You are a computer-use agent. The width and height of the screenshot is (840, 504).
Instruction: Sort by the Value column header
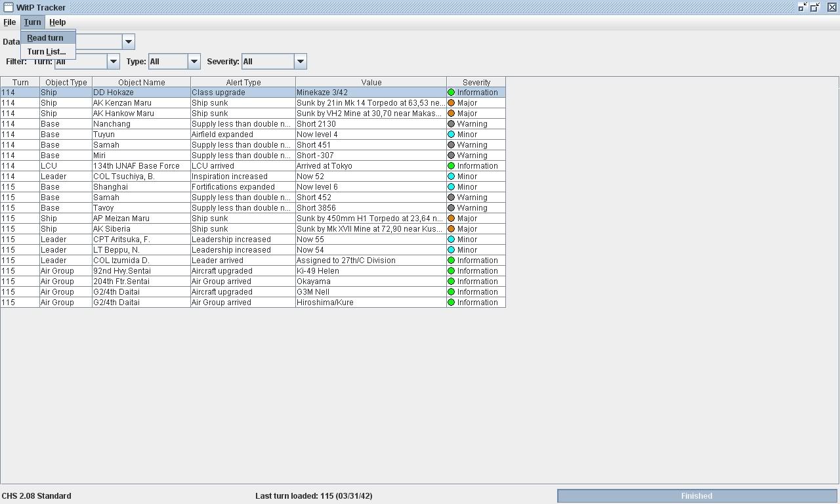pos(371,82)
